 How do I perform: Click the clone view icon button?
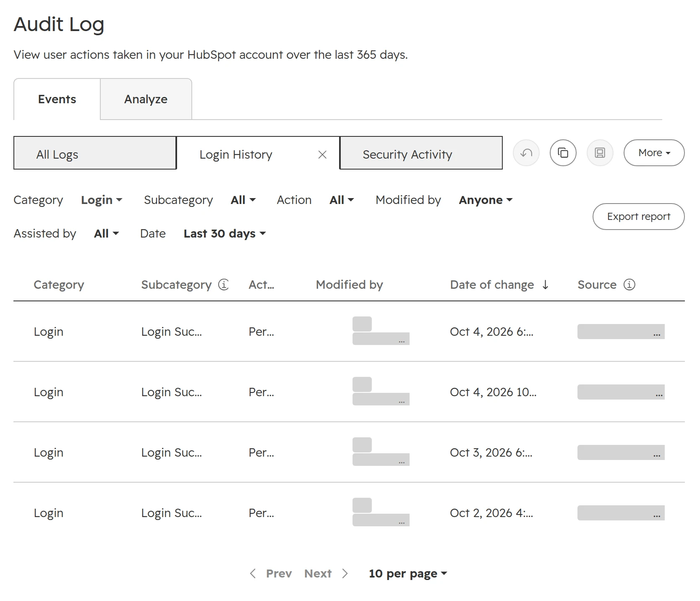[x=563, y=153]
